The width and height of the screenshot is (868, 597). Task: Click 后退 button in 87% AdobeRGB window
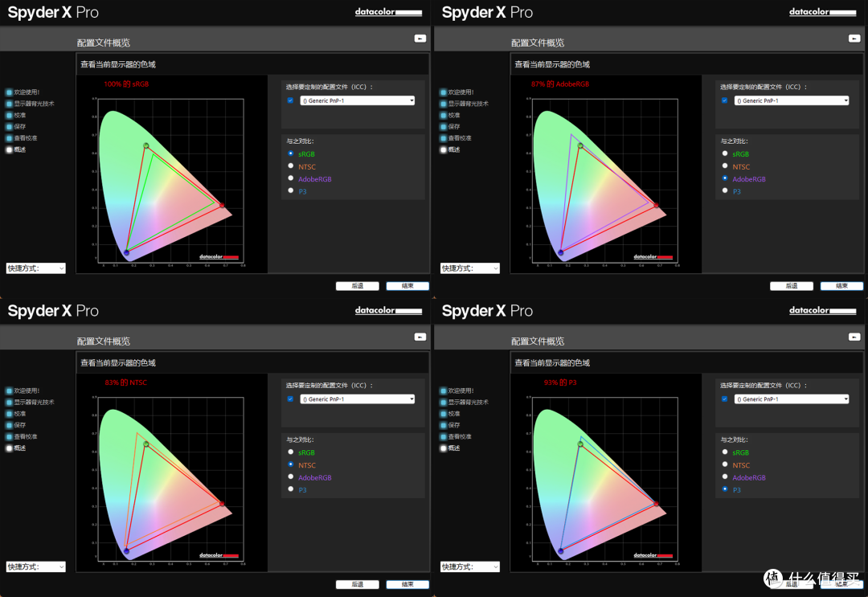click(x=792, y=286)
